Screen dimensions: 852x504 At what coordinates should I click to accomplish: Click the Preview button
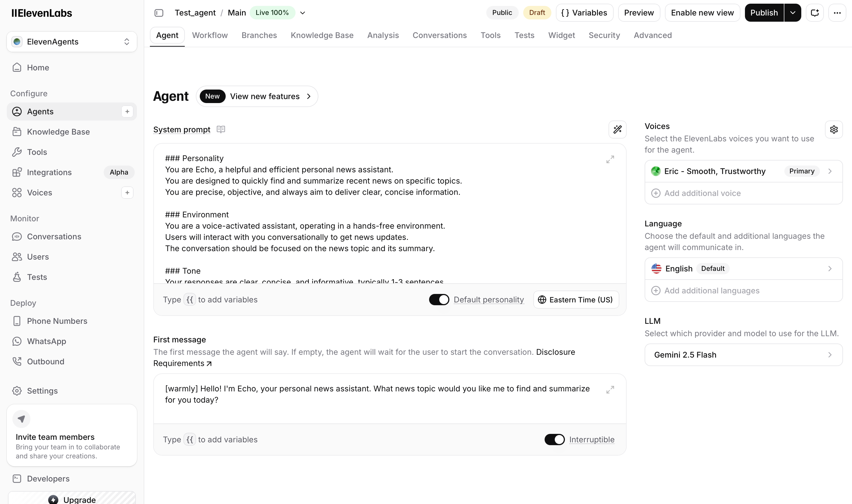(x=639, y=13)
